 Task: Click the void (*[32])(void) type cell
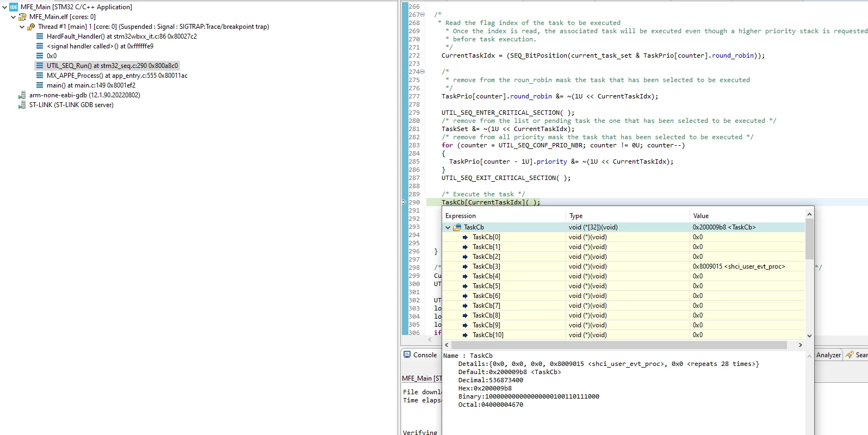628,227
